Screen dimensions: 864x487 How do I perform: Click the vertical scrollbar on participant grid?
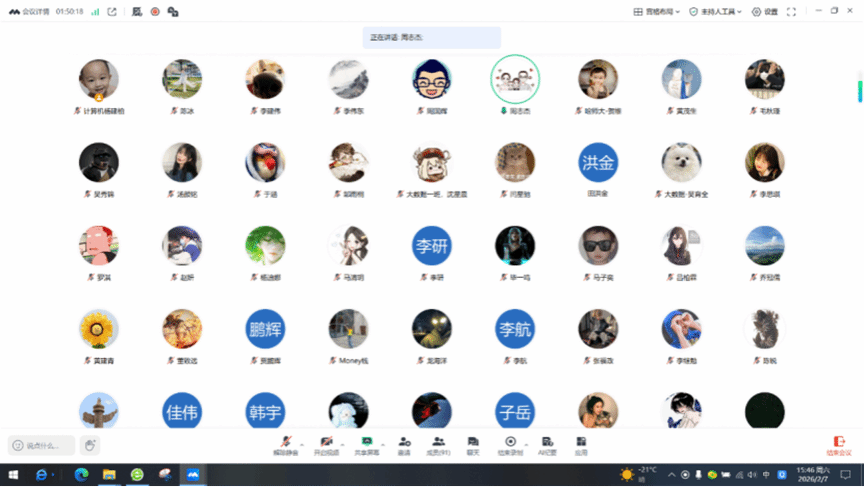(x=859, y=90)
